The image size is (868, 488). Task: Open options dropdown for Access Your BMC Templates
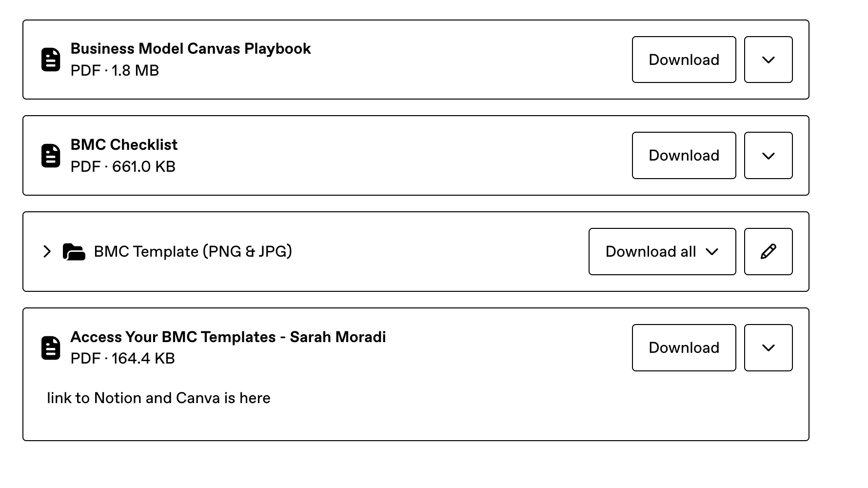(x=768, y=348)
